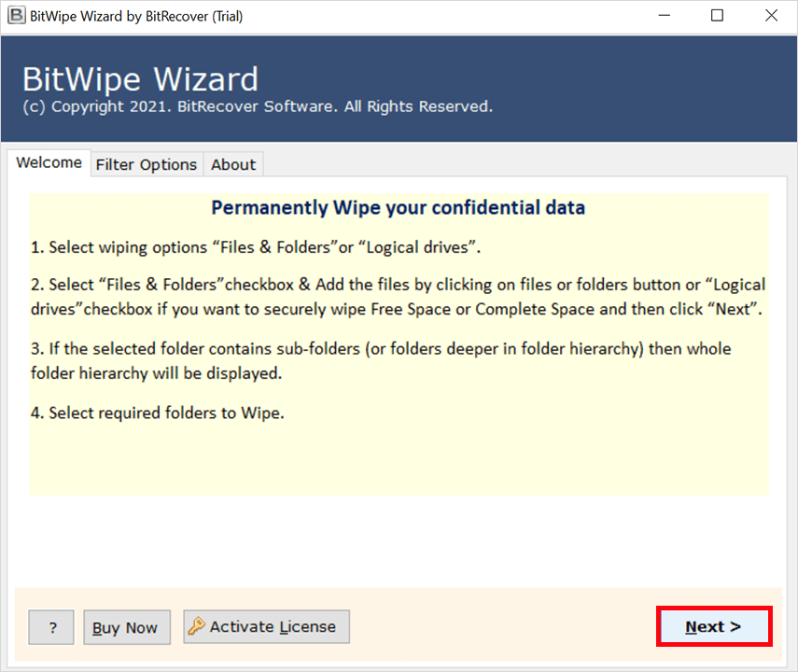Click instruction step 4 Select required folders

coord(157,412)
